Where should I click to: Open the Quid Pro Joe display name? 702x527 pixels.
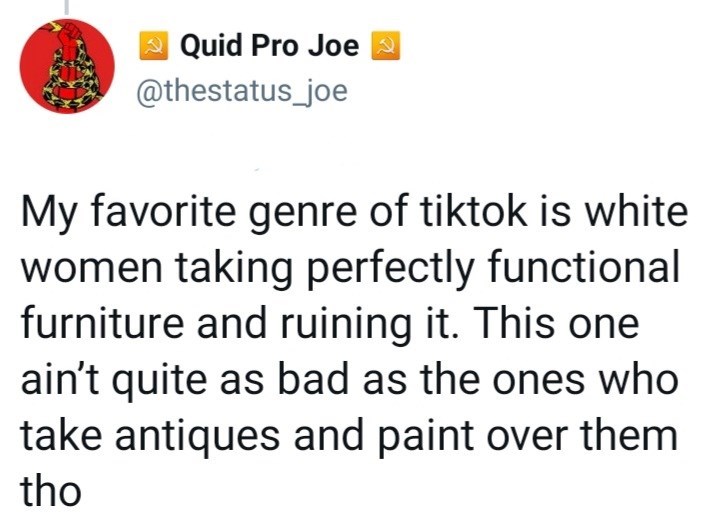coord(269,44)
